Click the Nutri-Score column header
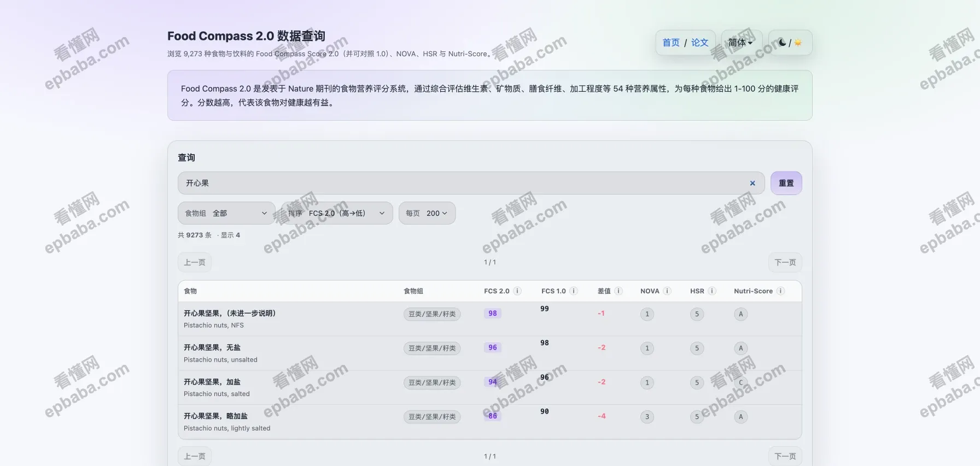 753,291
